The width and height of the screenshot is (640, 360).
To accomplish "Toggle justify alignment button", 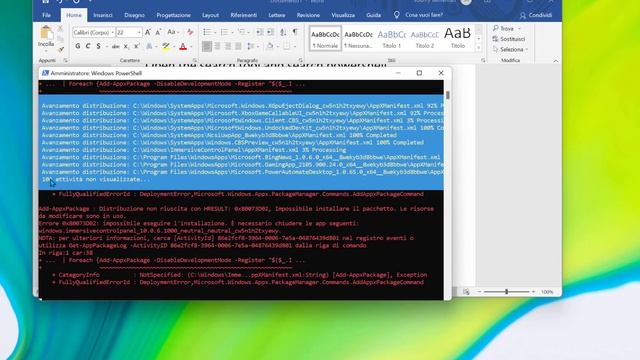I will click(x=238, y=47).
